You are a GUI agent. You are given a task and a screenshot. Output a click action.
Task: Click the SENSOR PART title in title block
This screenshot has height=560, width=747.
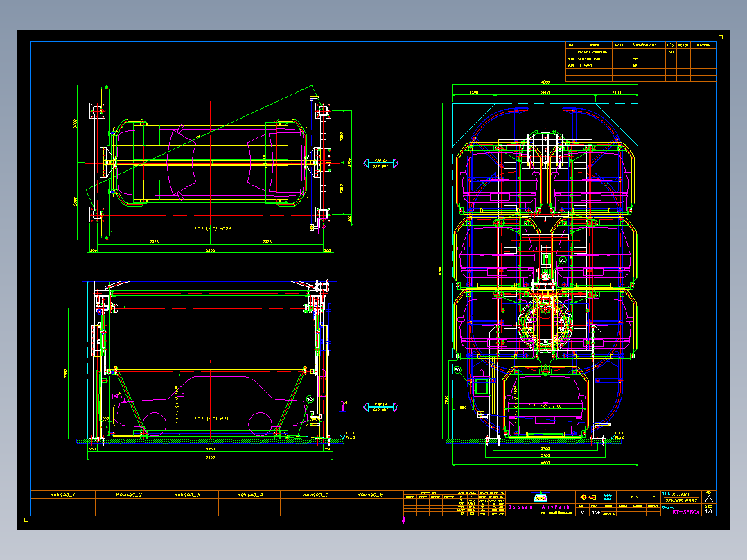pos(681,500)
